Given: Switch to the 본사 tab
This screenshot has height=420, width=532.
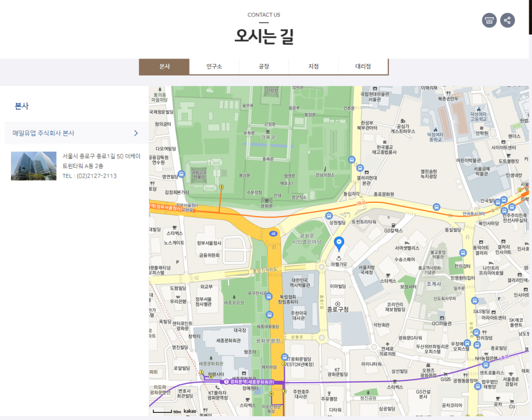Looking at the screenshot, I should [x=164, y=67].
